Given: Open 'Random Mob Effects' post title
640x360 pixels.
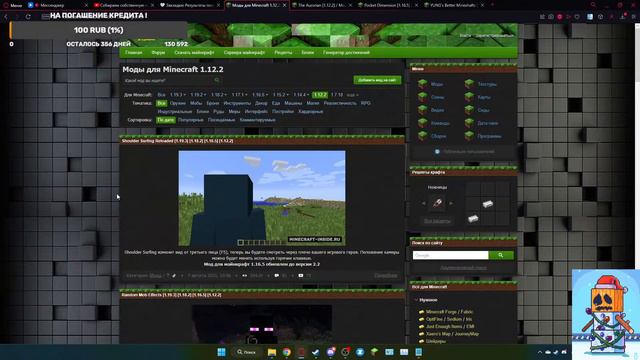Looking at the screenshot, I should click(171, 295).
